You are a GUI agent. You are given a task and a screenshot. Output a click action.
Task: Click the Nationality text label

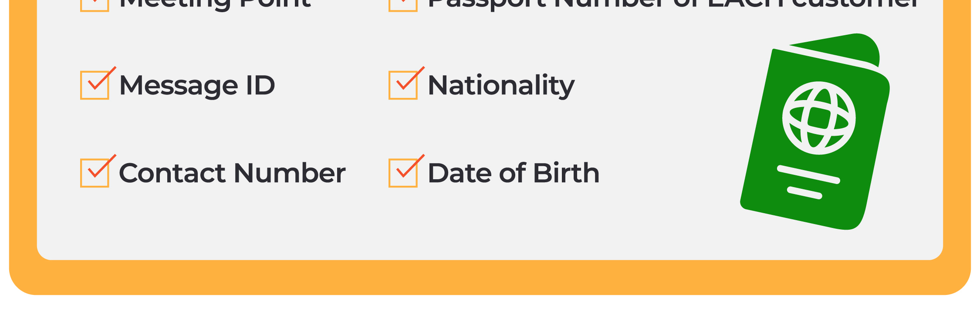[501, 85]
